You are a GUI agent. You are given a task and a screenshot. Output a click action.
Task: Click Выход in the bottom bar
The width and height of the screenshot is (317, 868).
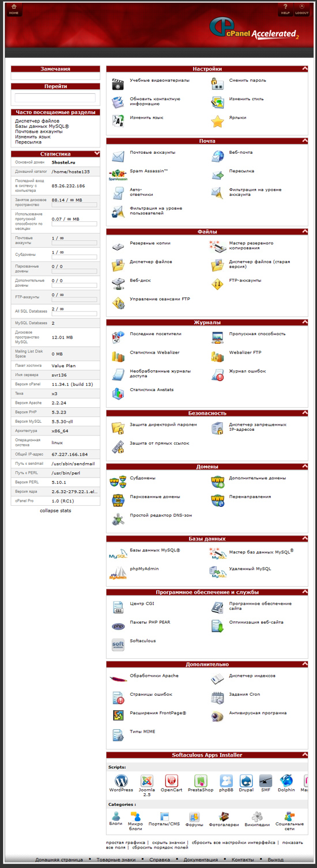[x=276, y=859]
